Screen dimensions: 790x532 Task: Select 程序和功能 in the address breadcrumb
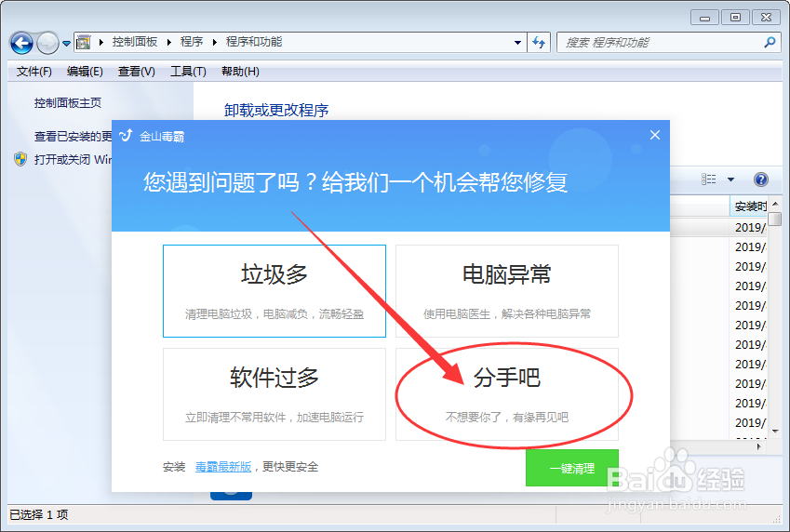[253, 42]
